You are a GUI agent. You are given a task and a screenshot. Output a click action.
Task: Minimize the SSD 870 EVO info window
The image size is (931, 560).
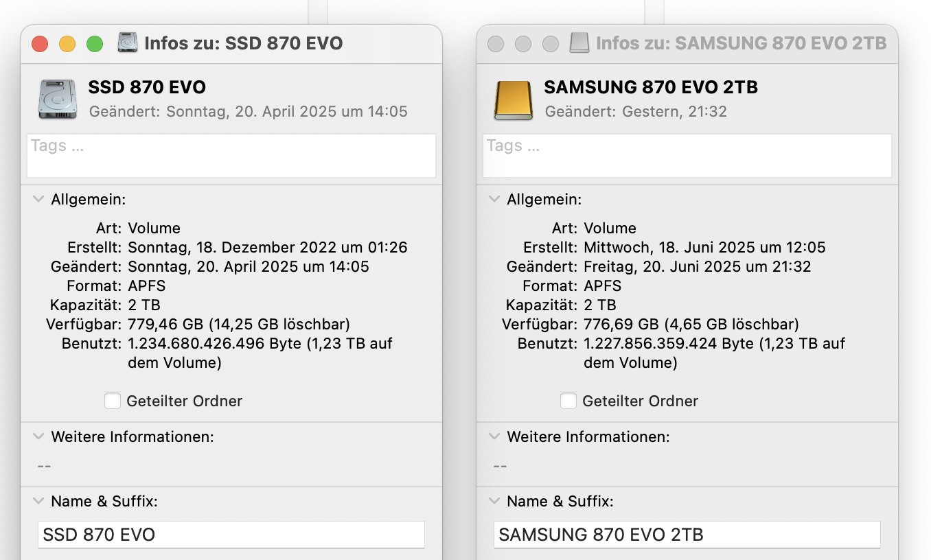[67, 44]
